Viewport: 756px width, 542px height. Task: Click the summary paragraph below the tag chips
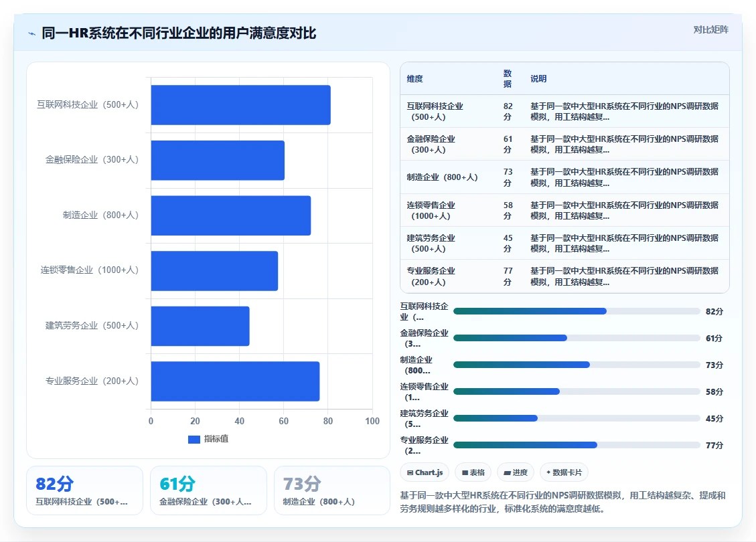pyautogui.click(x=562, y=502)
